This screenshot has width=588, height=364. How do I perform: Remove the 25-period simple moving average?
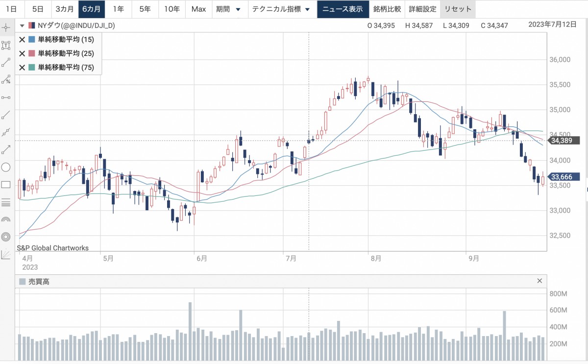pos(22,53)
